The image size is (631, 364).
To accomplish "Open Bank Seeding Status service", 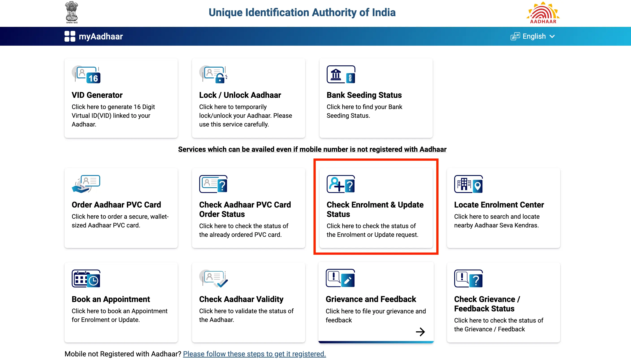I will point(376,98).
